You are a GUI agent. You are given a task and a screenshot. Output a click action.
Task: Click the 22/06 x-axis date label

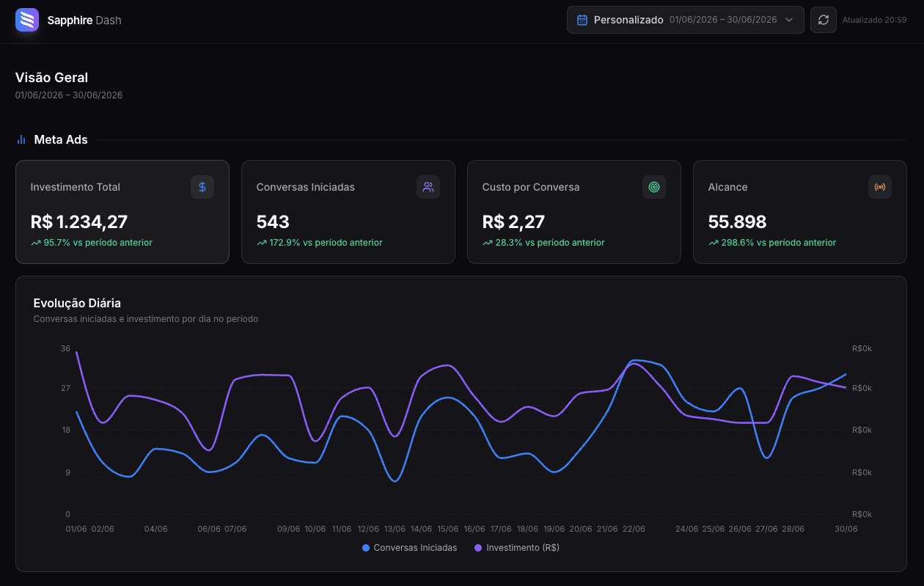[x=634, y=529]
